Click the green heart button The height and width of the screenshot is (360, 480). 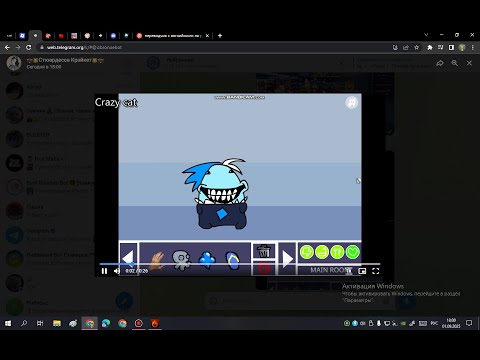click(x=353, y=252)
